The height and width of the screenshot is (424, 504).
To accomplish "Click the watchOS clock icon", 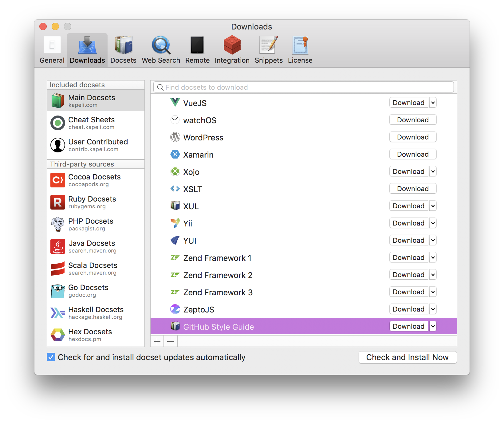I will [175, 120].
